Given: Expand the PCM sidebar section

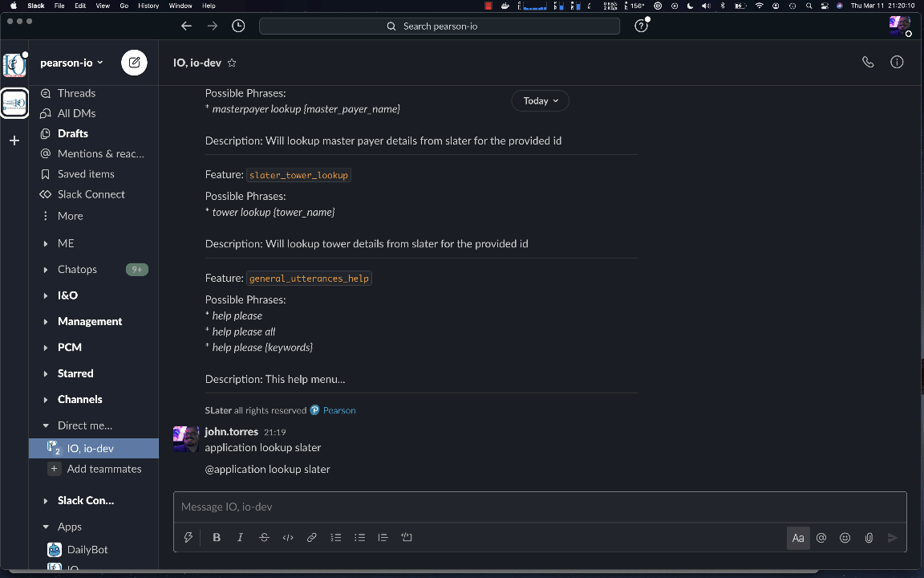Looking at the screenshot, I should tap(46, 348).
